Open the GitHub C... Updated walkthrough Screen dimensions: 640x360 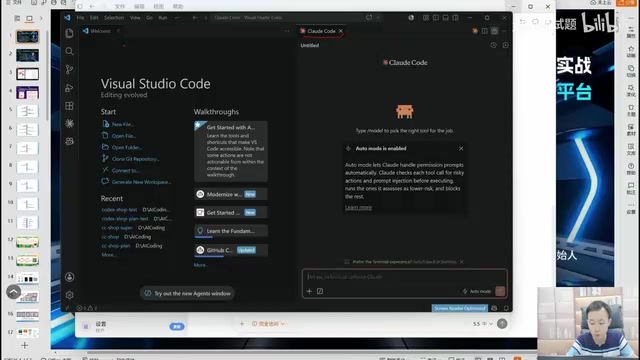tap(231, 250)
